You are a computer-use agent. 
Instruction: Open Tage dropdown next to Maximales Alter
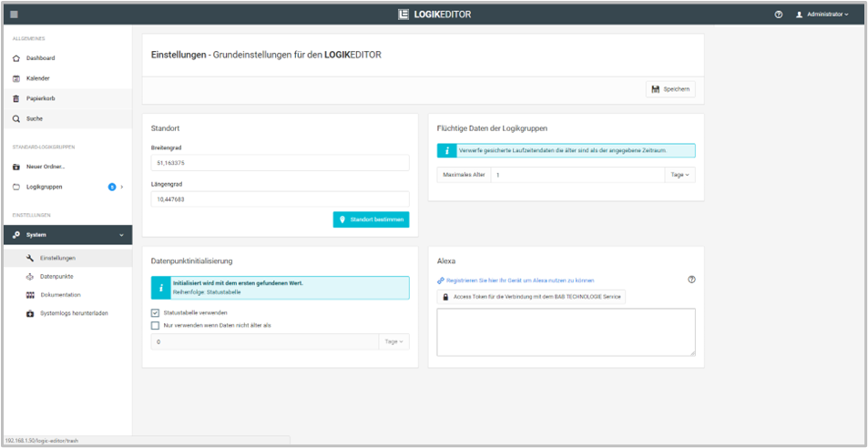[x=679, y=174]
